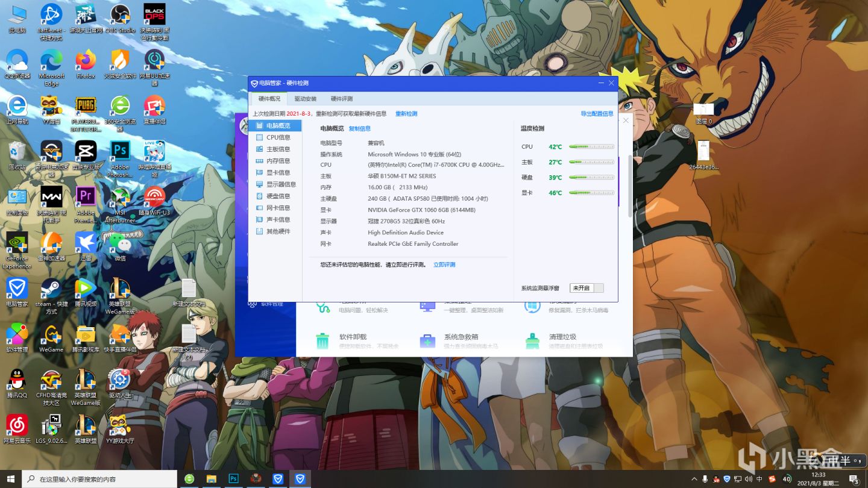
Task: Select the 此电脑 desktop icon
Action: pos(17,19)
